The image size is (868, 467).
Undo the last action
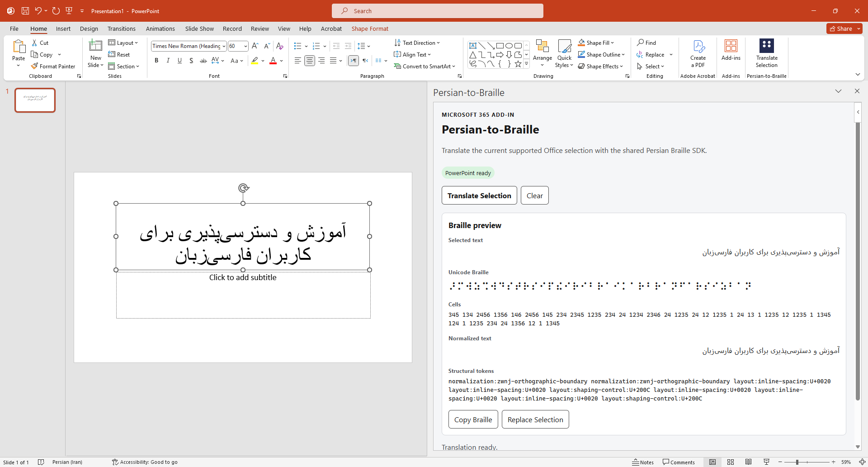38,11
